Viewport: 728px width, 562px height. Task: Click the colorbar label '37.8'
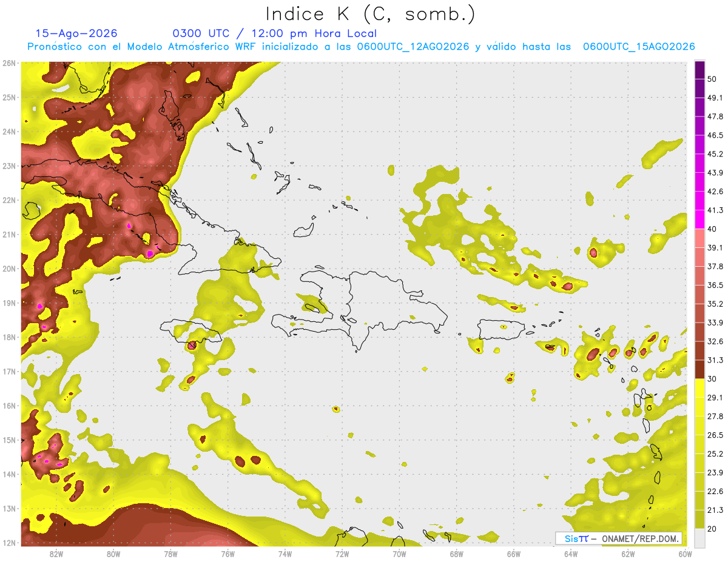tap(715, 266)
